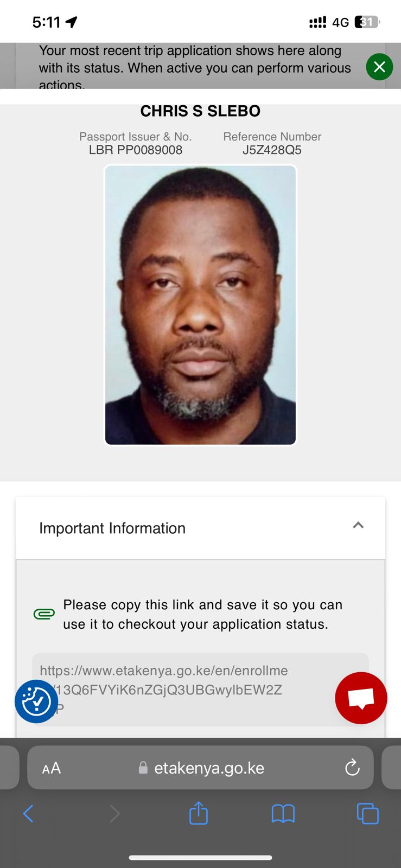Open Safari bookmarks book icon
401x868 pixels.
(x=283, y=813)
